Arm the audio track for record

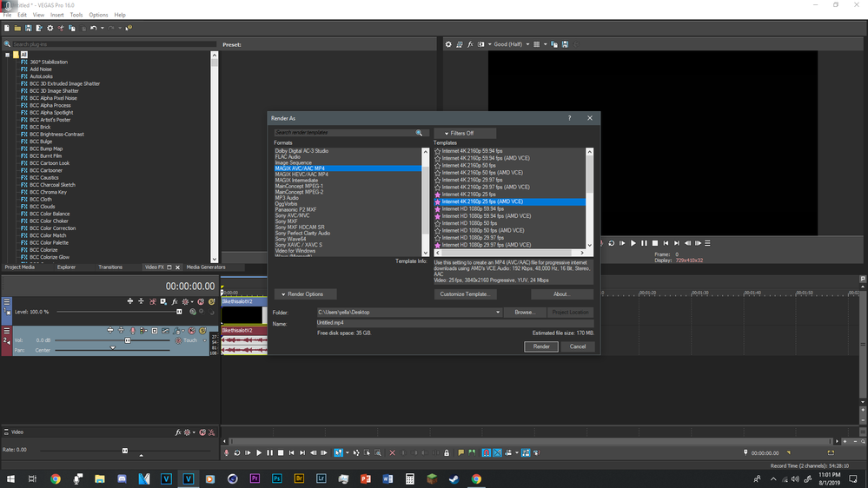point(132,331)
